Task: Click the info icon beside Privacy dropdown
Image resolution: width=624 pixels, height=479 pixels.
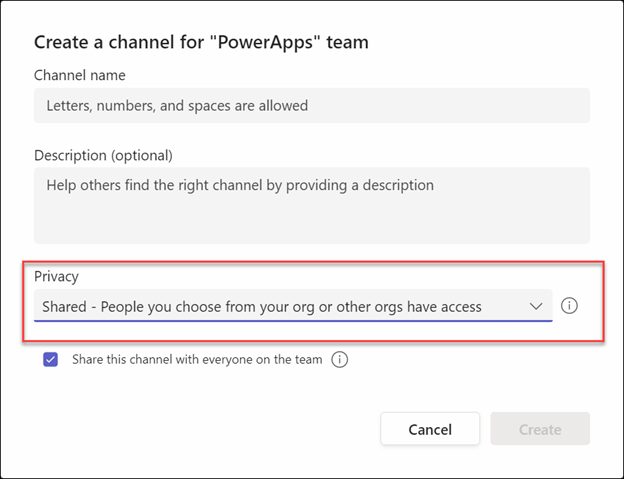Action: (569, 306)
